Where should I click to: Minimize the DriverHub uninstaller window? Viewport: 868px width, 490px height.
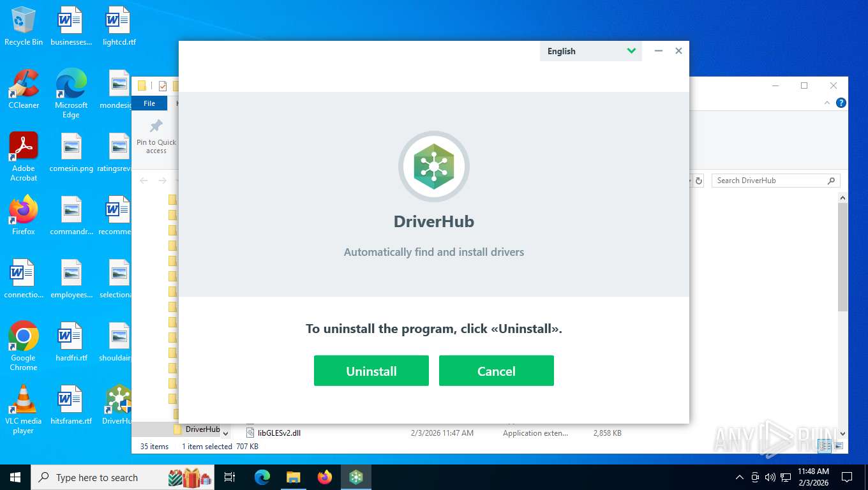point(659,51)
